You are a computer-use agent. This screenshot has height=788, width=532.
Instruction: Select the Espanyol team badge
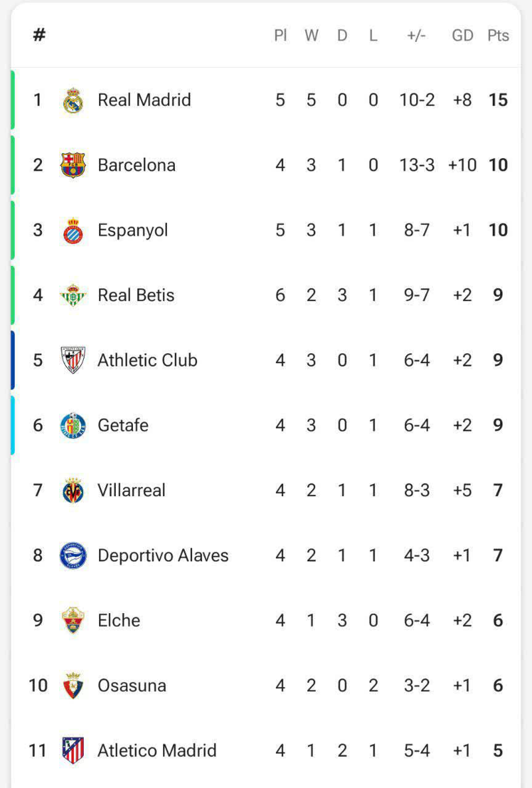coord(72,230)
